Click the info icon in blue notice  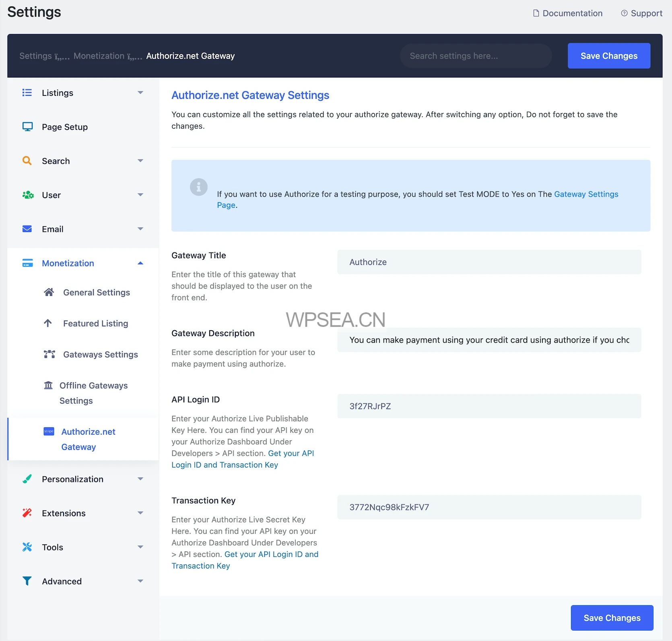click(x=198, y=187)
